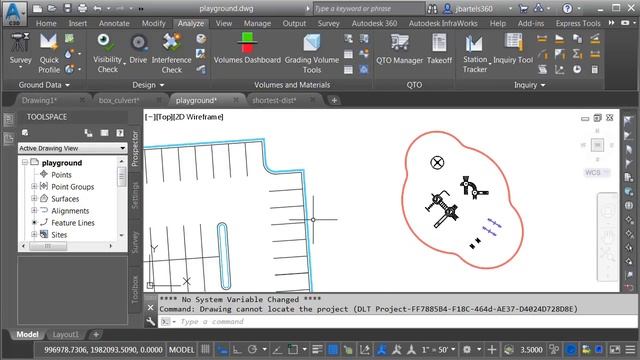
Task: Launch the QTO Manager
Action: (x=399, y=49)
